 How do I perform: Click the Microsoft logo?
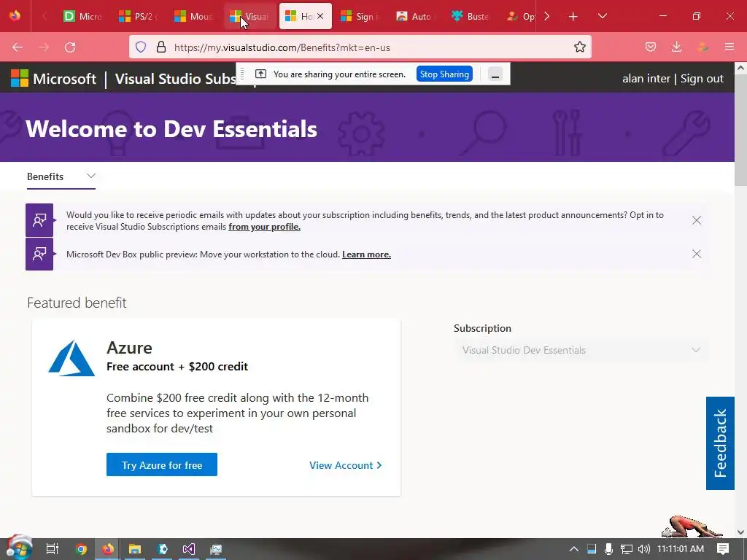(x=53, y=79)
